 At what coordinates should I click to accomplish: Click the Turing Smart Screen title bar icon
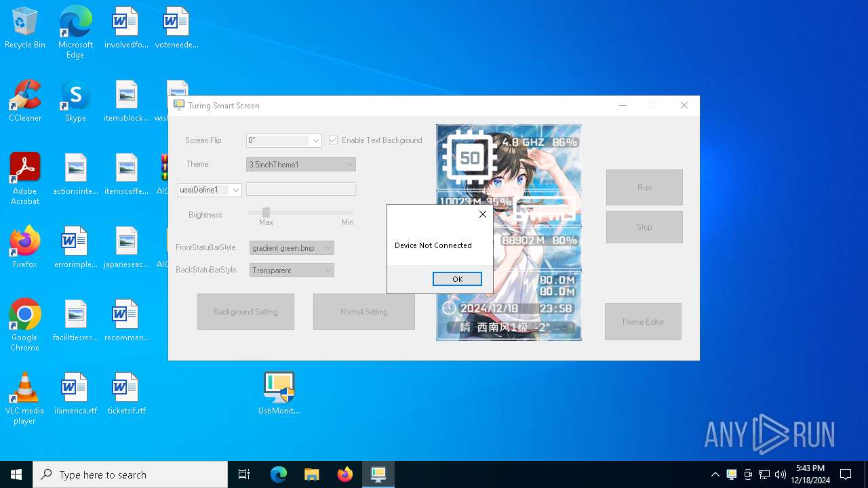tap(179, 105)
